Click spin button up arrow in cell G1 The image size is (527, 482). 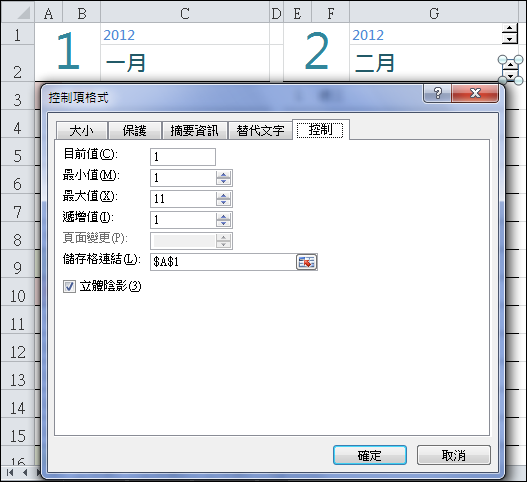click(510, 29)
